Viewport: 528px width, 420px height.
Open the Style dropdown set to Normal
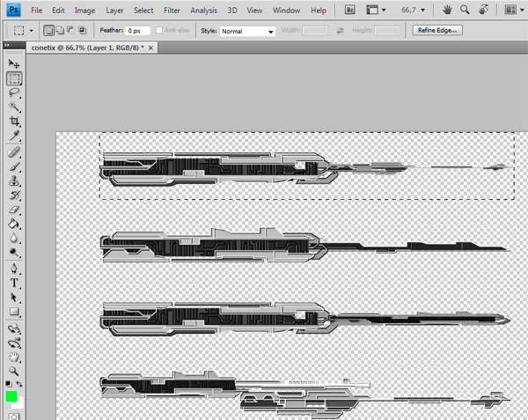coord(247,32)
